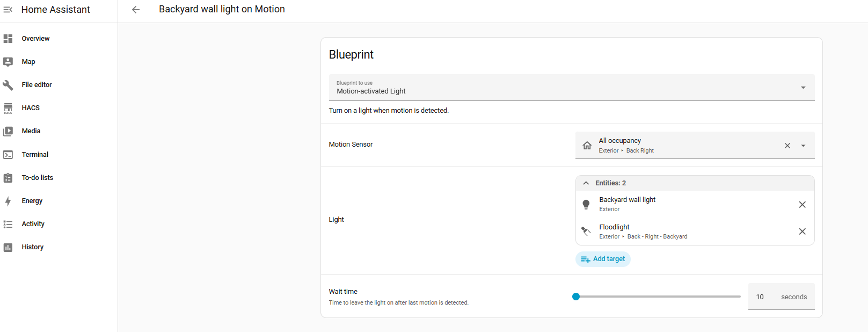Click the History chart icon
This screenshot has width=868, height=332.
click(8, 247)
